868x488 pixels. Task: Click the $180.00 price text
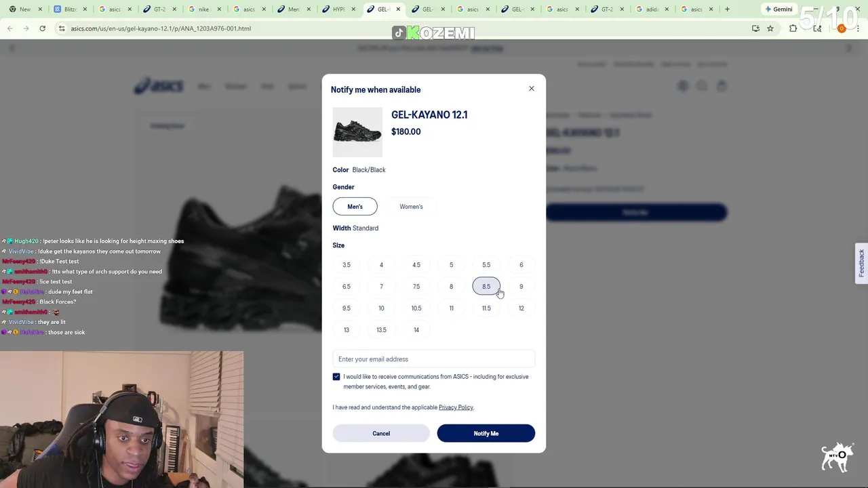click(x=406, y=131)
